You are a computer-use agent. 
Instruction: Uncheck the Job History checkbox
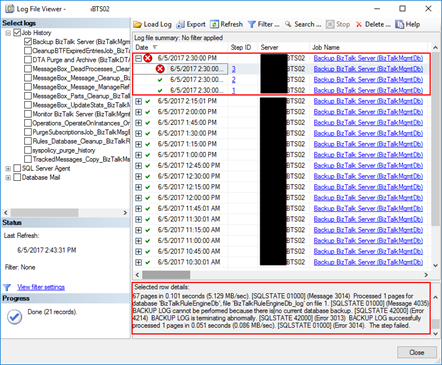coord(17,33)
